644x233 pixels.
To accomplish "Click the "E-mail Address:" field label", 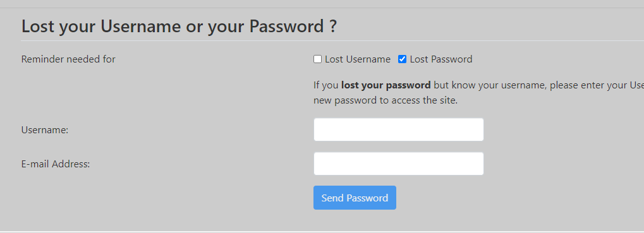I will coord(56,164).
